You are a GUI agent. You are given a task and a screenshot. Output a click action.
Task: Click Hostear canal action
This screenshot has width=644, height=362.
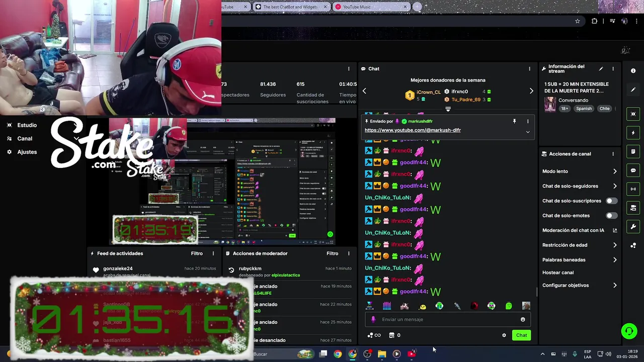[558, 273]
